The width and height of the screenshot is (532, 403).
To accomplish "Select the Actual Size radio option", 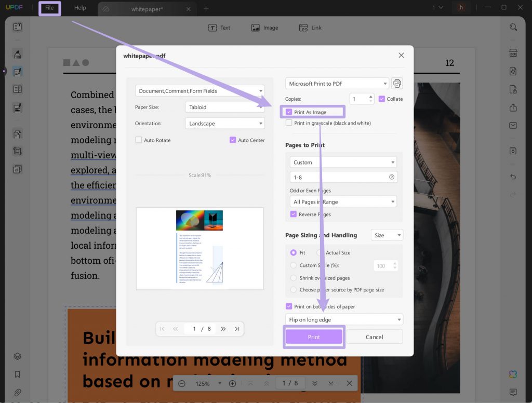I will click(320, 253).
